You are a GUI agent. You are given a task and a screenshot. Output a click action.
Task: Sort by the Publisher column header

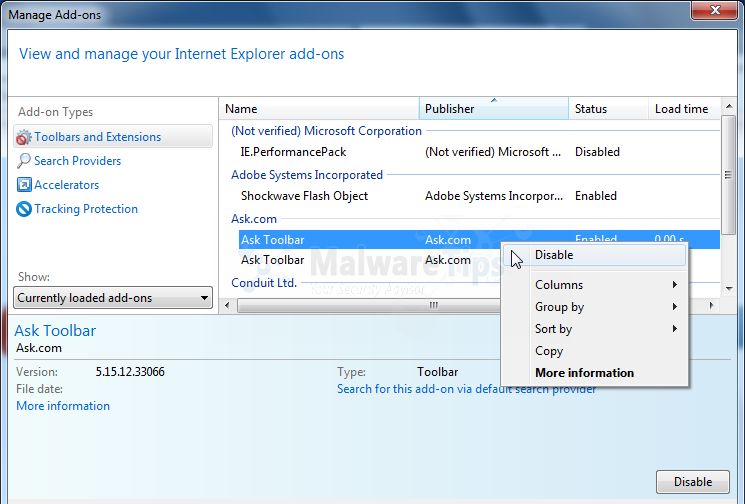[x=494, y=109]
